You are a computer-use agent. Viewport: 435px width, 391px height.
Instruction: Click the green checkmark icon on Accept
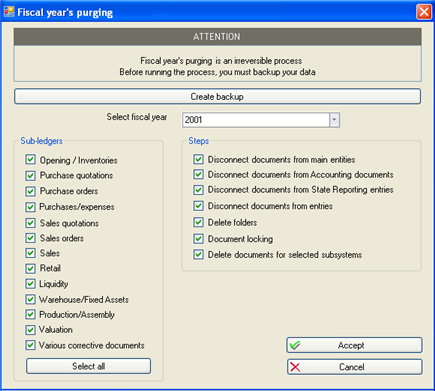pyautogui.click(x=295, y=345)
